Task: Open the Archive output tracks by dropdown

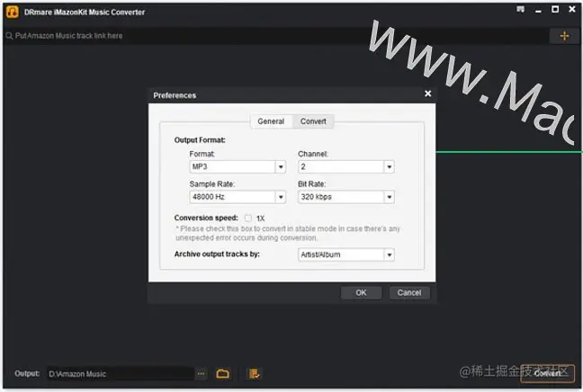Action: click(x=345, y=254)
